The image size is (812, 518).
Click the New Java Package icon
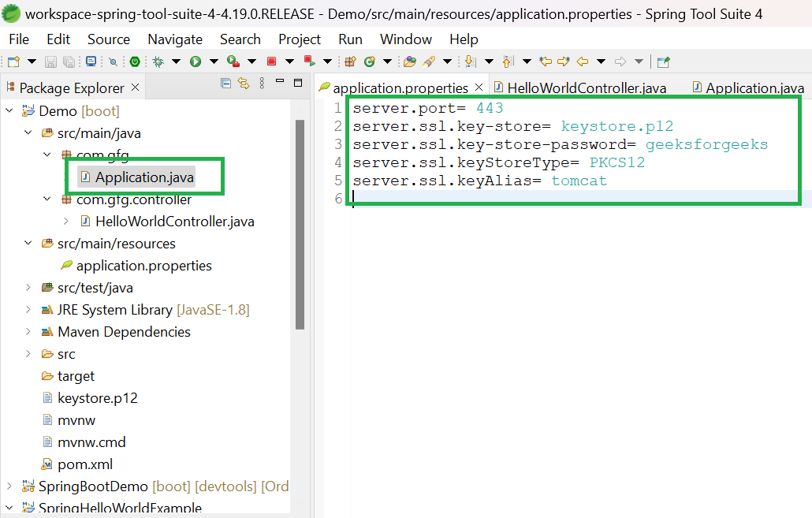351,61
